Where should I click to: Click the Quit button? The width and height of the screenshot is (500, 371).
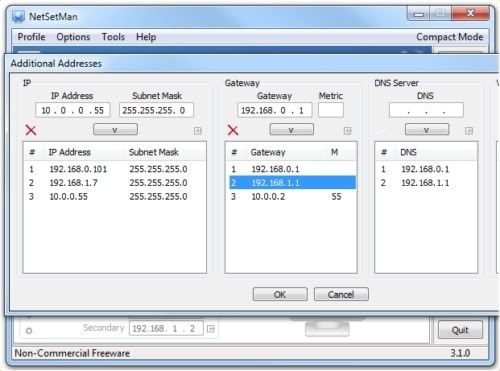[x=460, y=330]
